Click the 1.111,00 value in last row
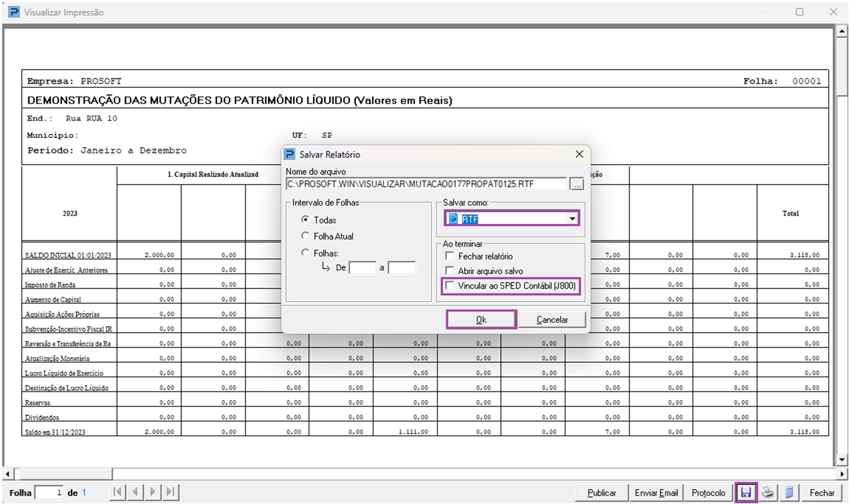Image resolution: width=849 pixels, height=504 pixels. 413,432
